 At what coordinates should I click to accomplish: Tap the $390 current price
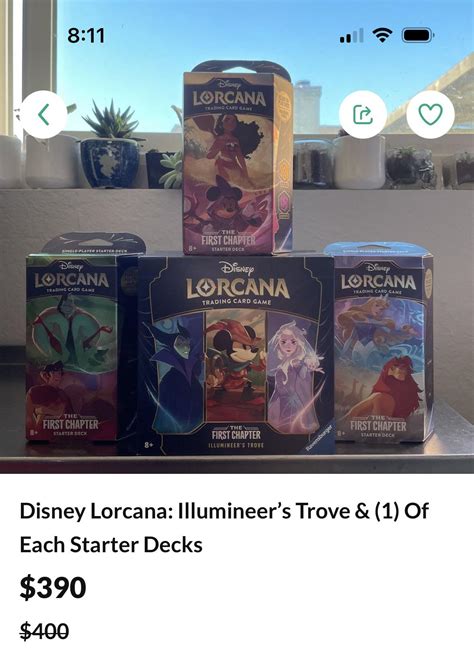pyautogui.click(x=53, y=588)
